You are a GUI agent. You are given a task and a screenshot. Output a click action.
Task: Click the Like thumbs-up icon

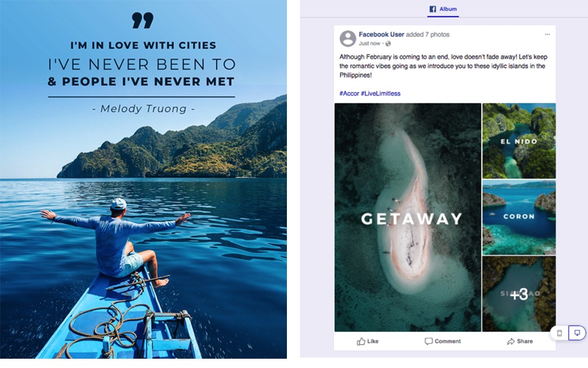click(x=361, y=341)
